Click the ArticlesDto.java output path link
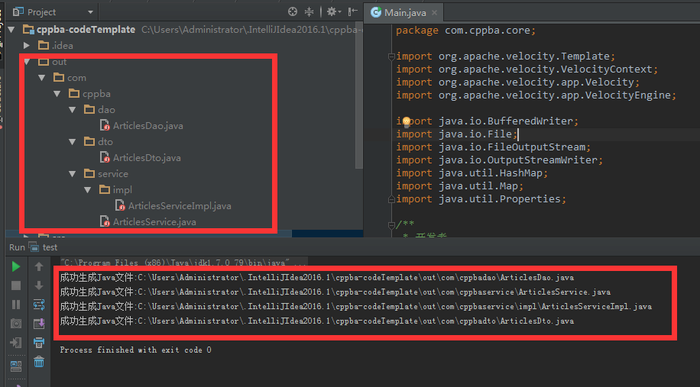Image resolution: width=700 pixels, height=387 pixels. click(x=355, y=321)
